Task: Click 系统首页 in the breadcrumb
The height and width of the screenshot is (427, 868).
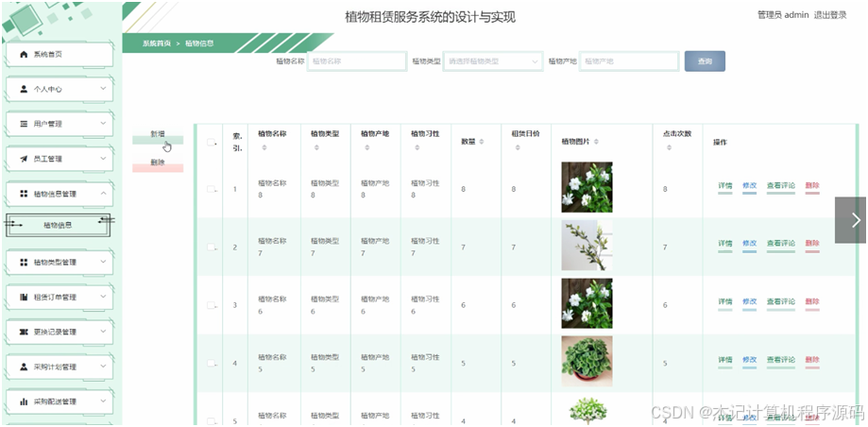Action: (157, 43)
